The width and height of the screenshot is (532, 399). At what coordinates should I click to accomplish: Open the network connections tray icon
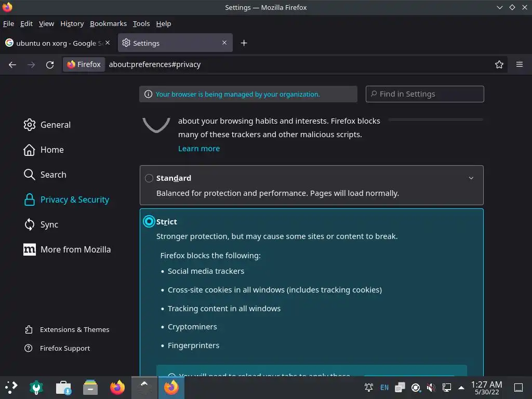(446, 387)
